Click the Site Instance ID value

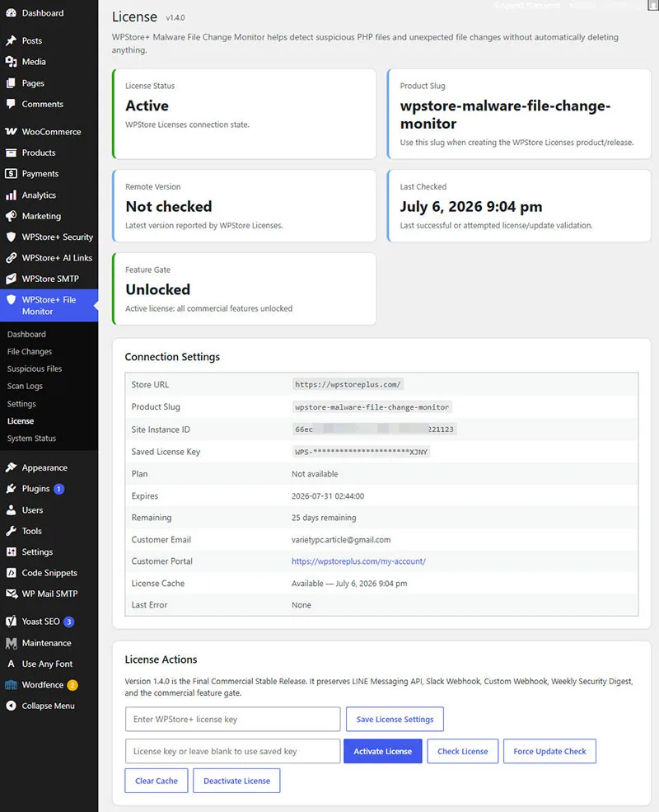click(374, 429)
